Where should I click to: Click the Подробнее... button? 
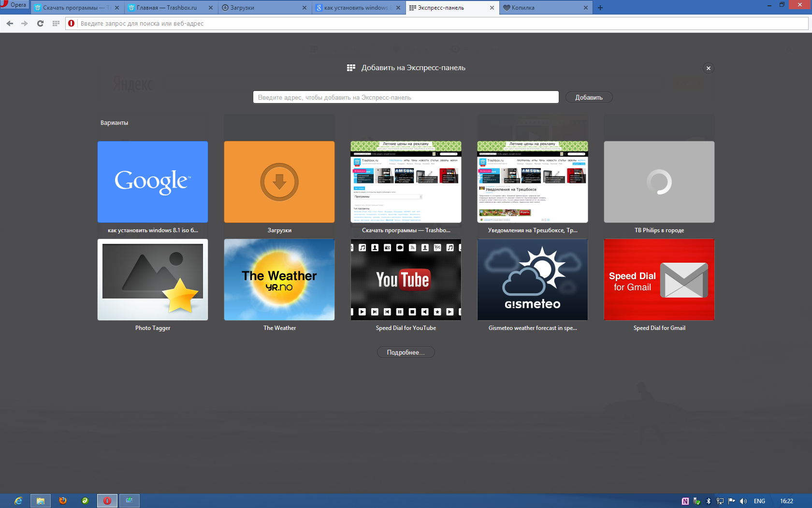tap(406, 352)
